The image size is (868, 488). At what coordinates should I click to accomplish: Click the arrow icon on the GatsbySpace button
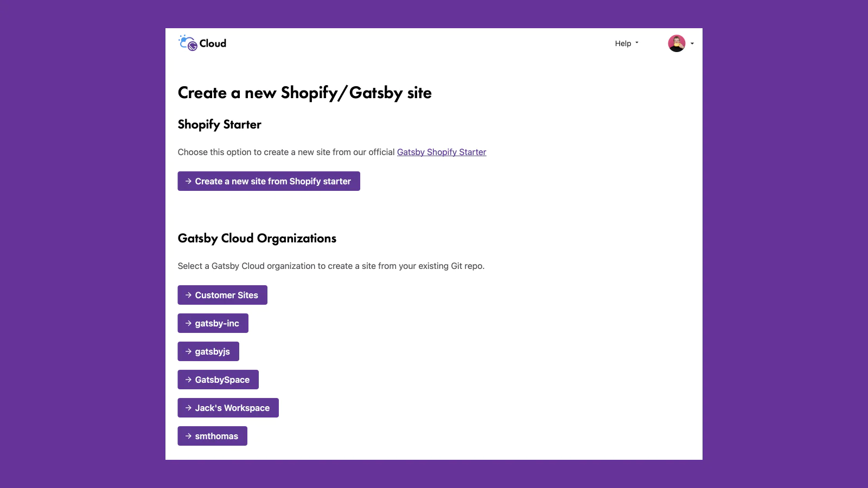188,380
